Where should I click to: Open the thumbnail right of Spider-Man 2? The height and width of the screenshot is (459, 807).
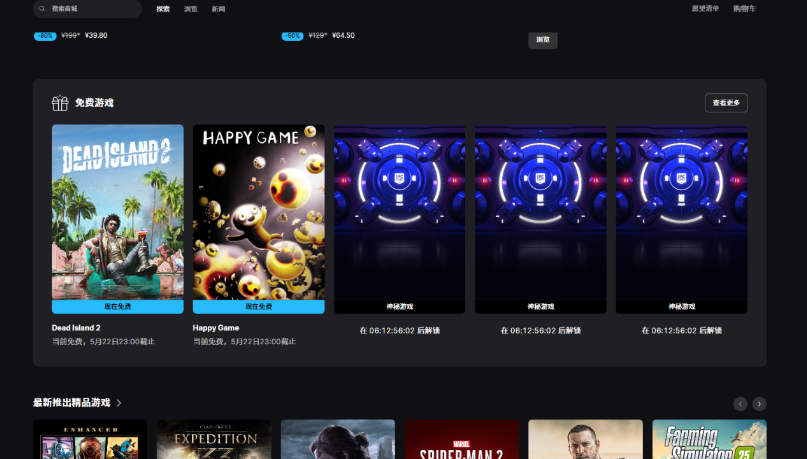(586, 439)
